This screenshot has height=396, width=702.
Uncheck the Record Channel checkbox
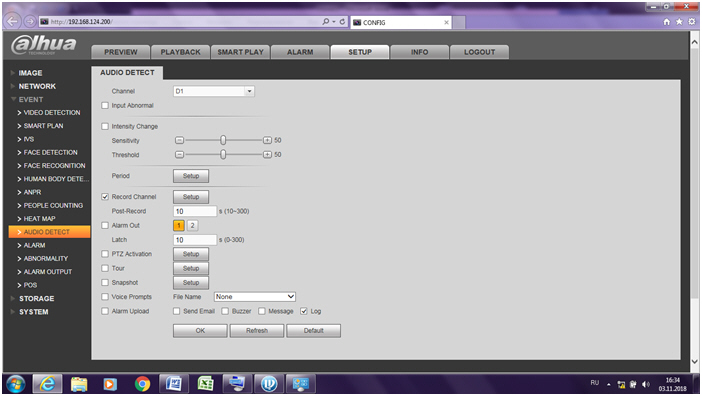pos(105,197)
